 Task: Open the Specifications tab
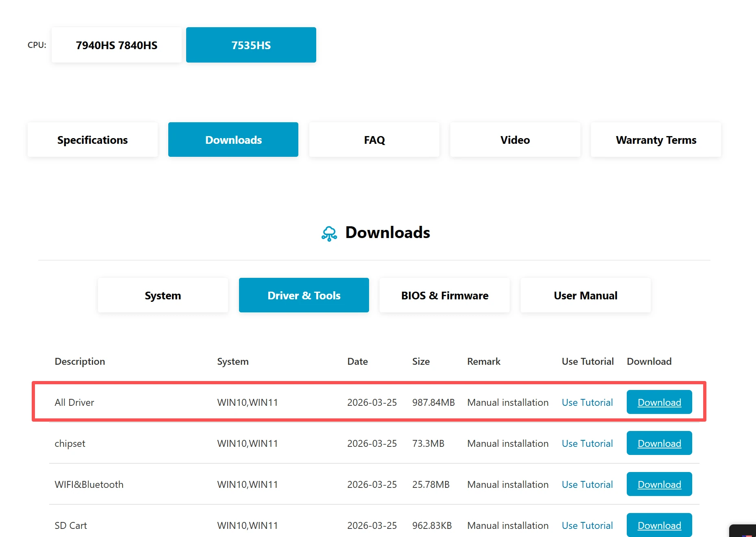click(93, 140)
